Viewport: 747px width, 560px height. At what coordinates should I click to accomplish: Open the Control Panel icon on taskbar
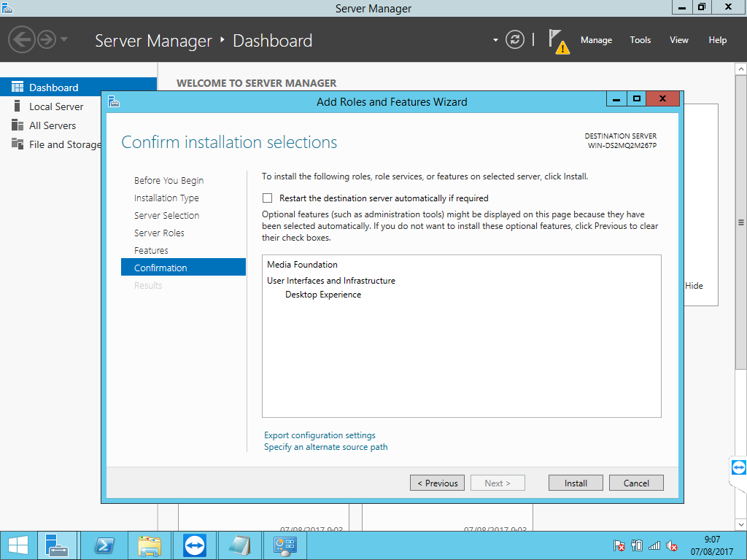point(285,545)
